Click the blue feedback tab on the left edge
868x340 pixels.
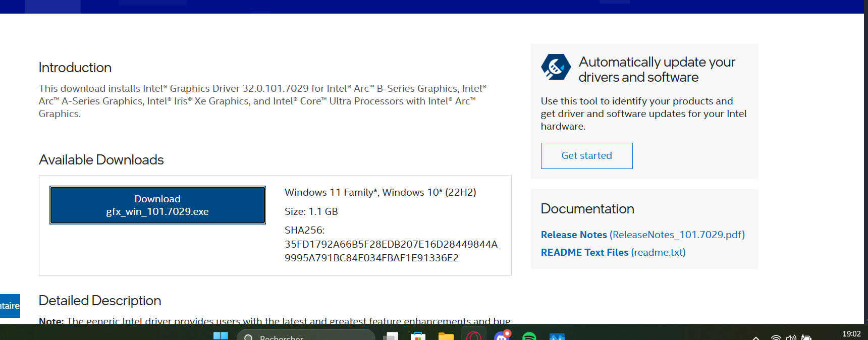click(x=10, y=306)
